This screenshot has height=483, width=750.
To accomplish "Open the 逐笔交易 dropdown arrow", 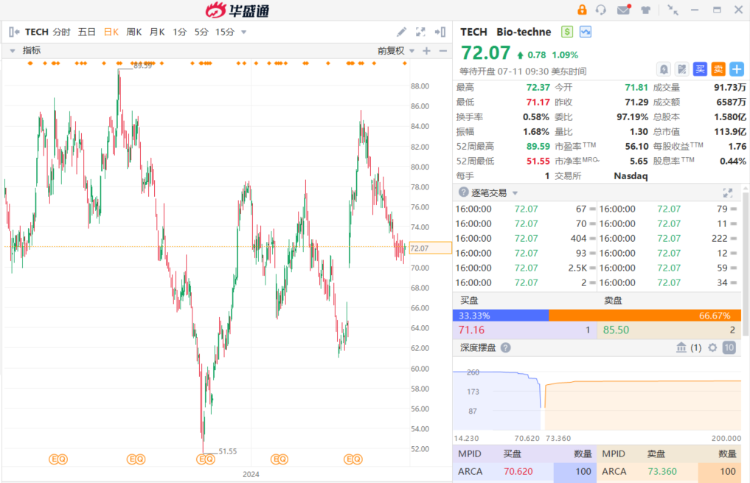I will [515, 193].
